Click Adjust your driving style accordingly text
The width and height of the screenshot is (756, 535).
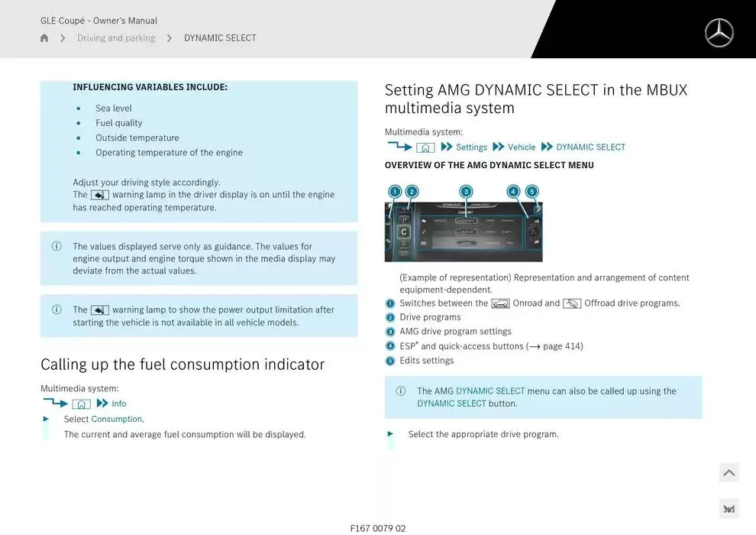coord(146,183)
